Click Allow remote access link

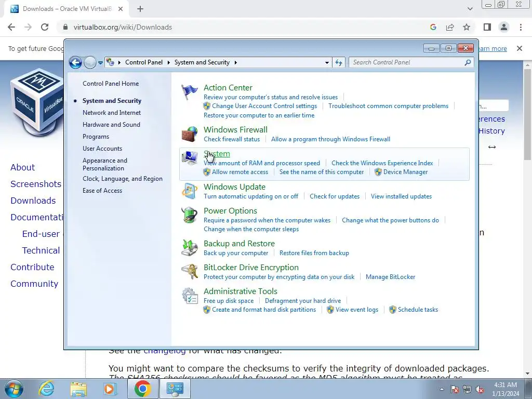[240, 172]
